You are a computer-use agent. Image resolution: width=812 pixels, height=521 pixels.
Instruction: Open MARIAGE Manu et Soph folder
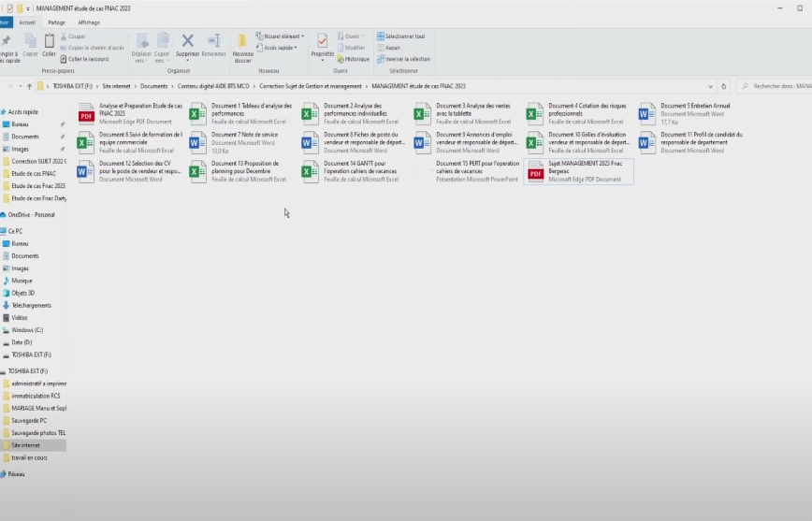[x=38, y=408]
